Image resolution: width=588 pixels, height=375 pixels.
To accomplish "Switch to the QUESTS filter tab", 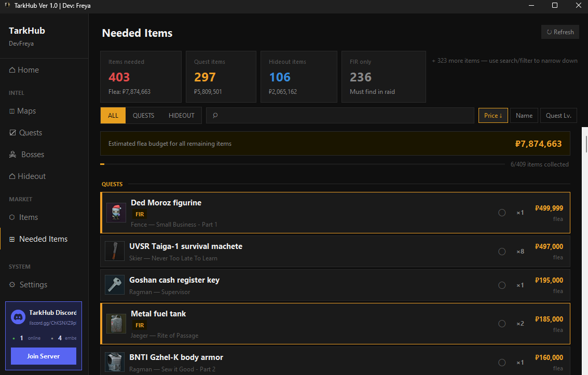I will (x=143, y=115).
